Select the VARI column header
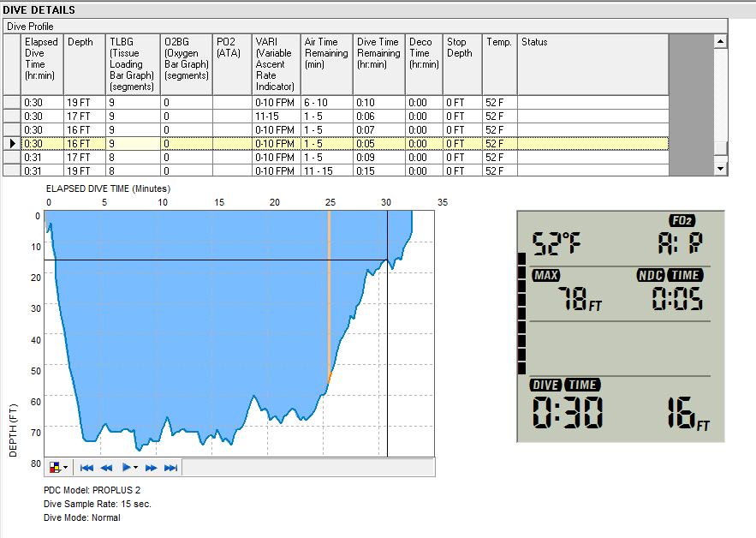 click(x=277, y=64)
